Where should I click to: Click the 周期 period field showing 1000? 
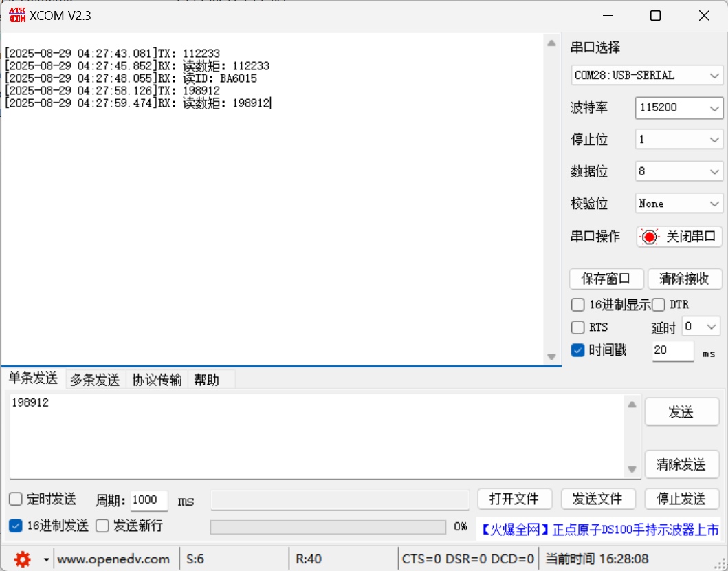click(x=149, y=500)
